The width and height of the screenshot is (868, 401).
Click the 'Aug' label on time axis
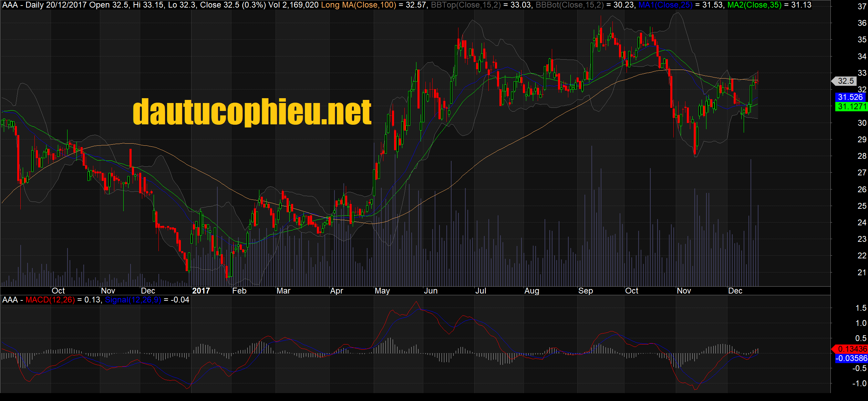tap(532, 291)
